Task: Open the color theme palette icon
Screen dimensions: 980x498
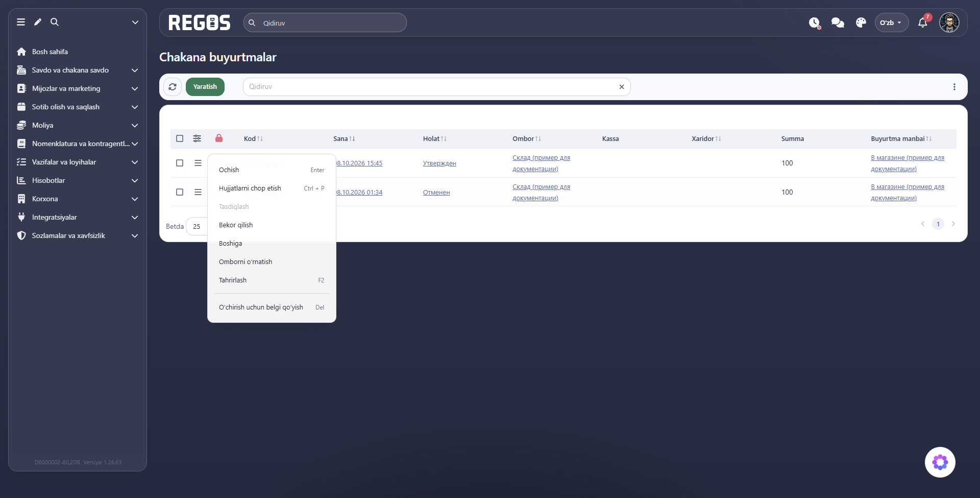Action: 861,23
